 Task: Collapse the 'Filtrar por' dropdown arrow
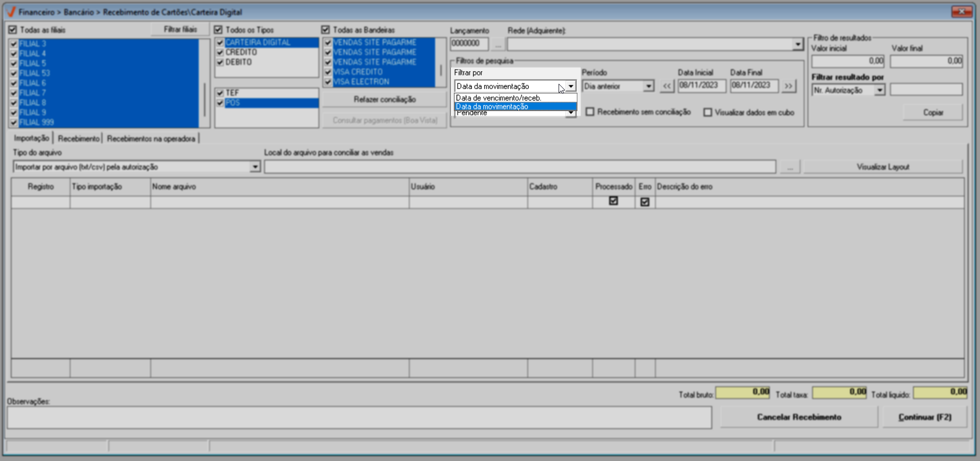click(571, 86)
